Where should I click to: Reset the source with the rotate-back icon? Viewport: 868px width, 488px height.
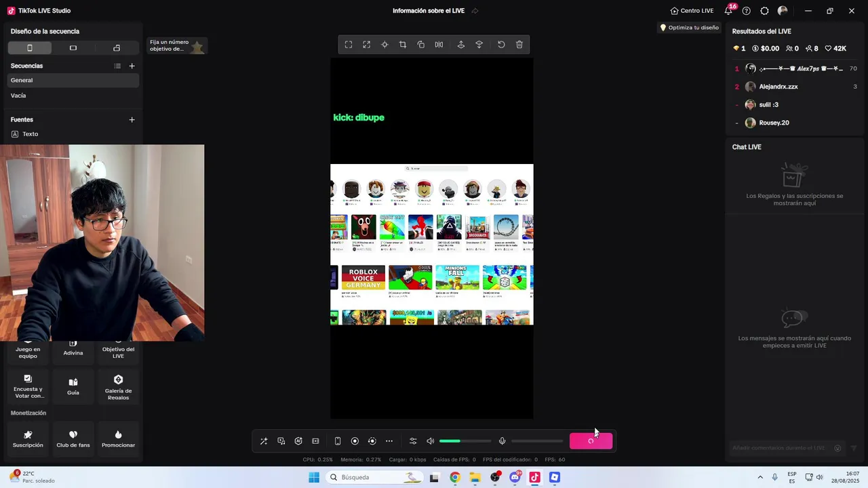(x=501, y=45)
